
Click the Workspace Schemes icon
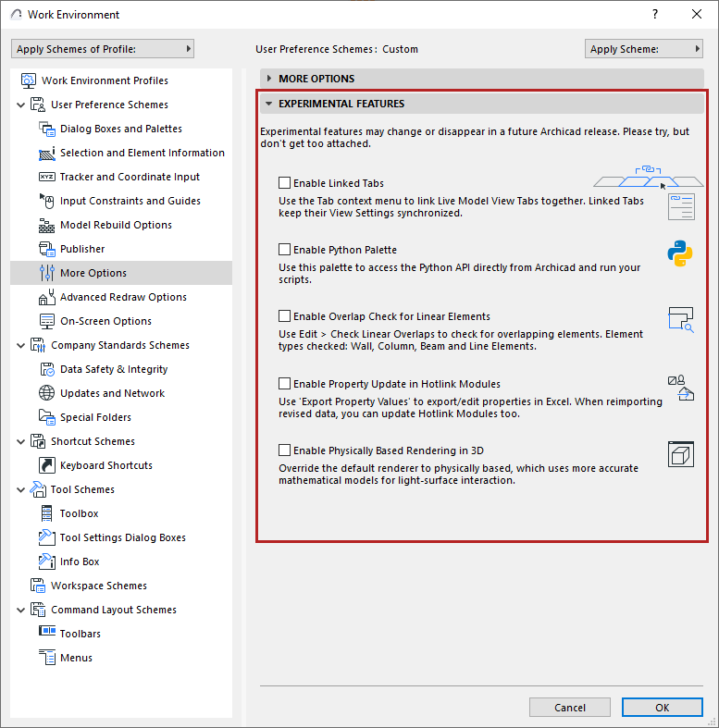(38, 586)
